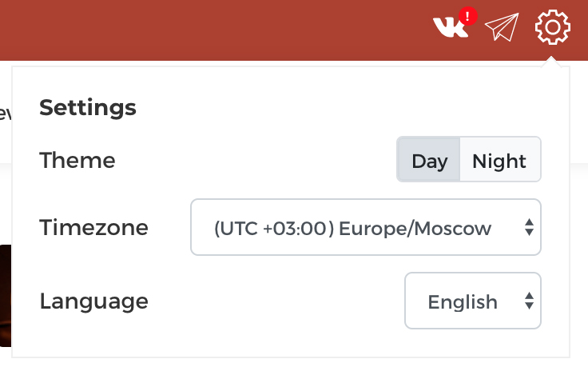The width and height of the screenshot is (588, 371).
Task: Click the Language selector up-down arrows
Action: pos(529,301)
